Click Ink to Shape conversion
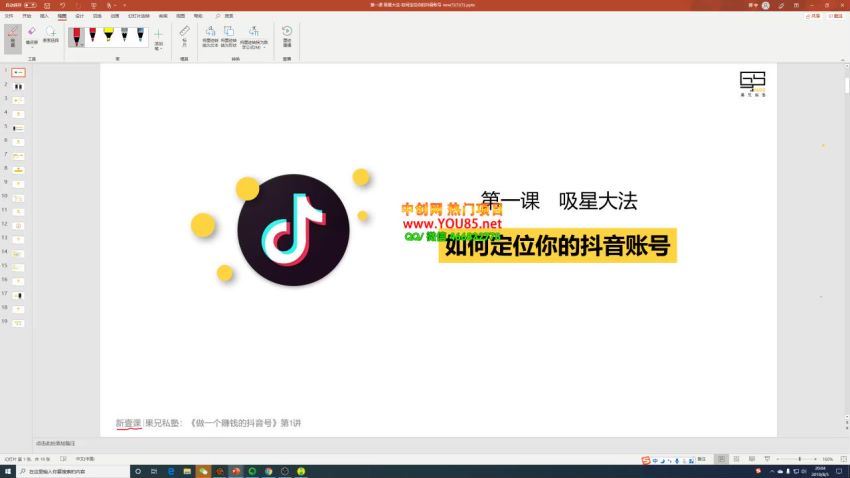850x478 pixels. point(229,36)
